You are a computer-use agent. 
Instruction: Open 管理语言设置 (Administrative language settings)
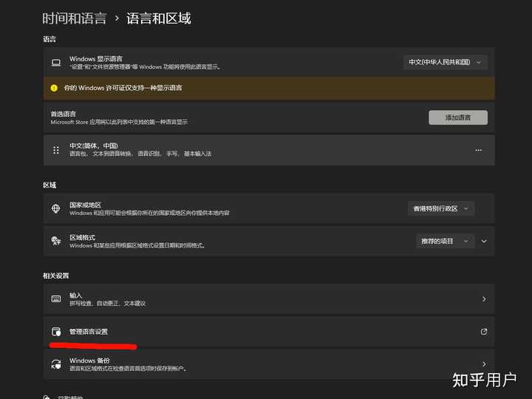tap(269, 332)
